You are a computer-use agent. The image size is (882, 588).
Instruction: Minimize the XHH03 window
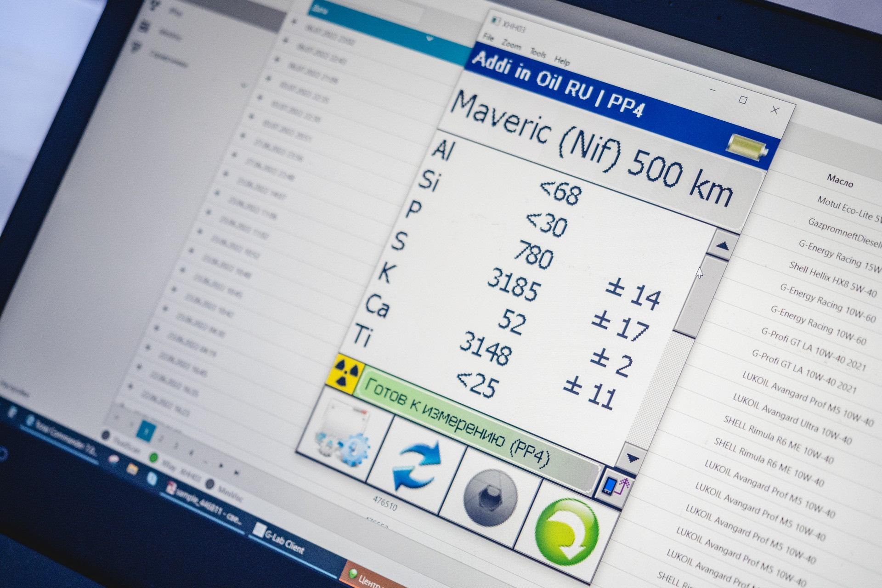click(712, 90)
